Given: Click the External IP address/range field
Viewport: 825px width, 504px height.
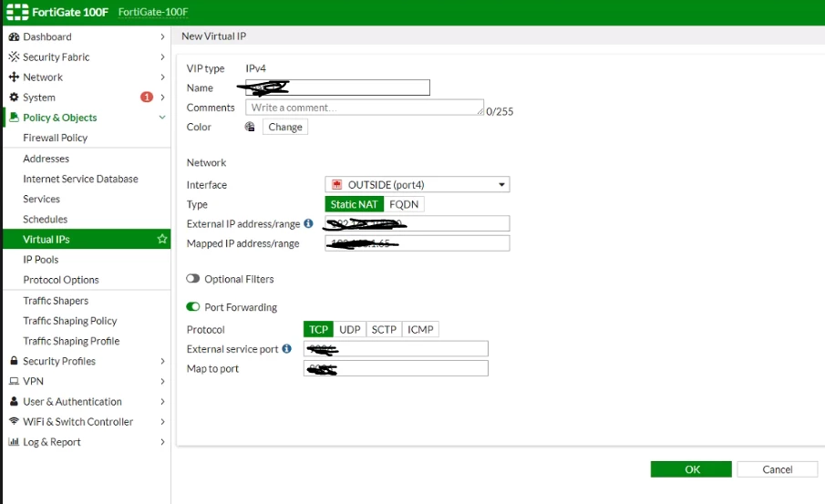Looking at the screenshot, I should coord(418,223).
